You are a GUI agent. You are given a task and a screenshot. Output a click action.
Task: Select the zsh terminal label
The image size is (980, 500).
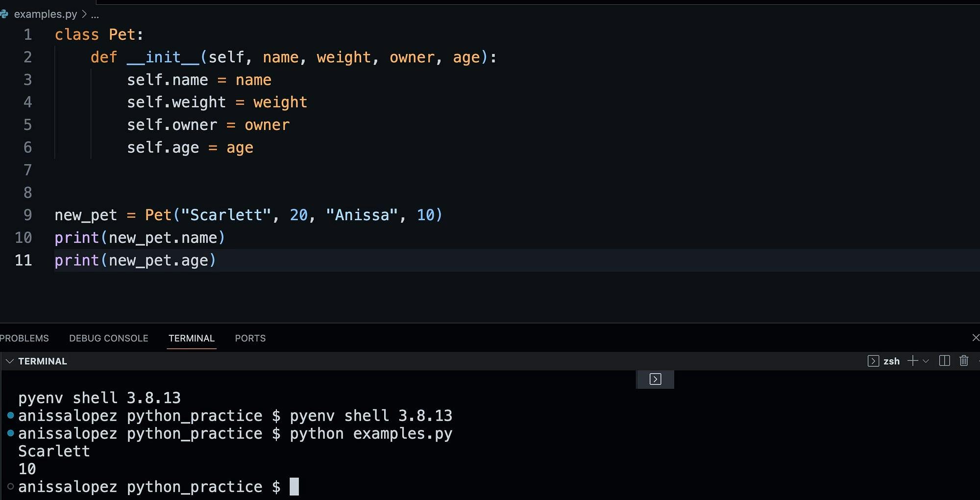click(x=891, y=361)
